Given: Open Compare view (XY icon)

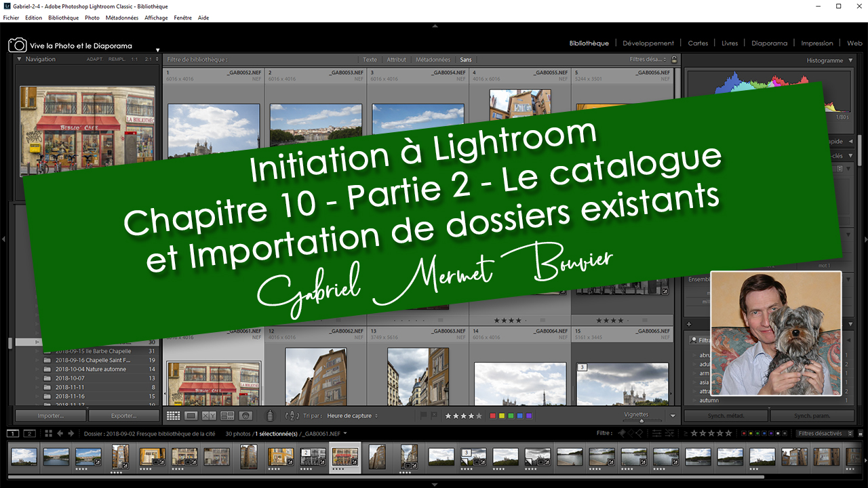Looking at the screenshot, I should point(209,415).
